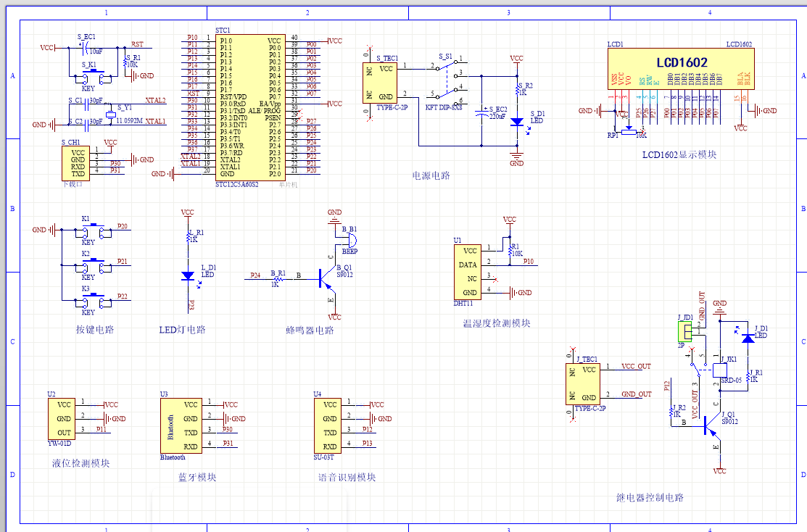Select the S_CH1 download header block

coord(75,163)
